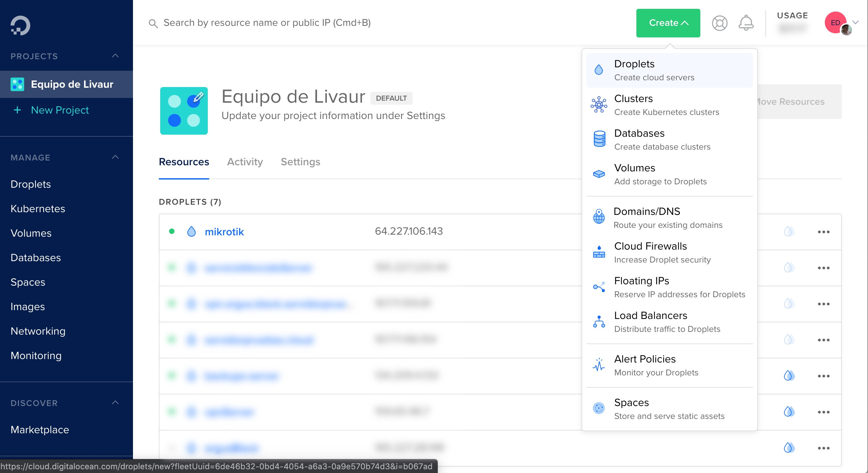Choose Cloud Firewalls in the Create menu
868x473 pixels.
(669, 253)
